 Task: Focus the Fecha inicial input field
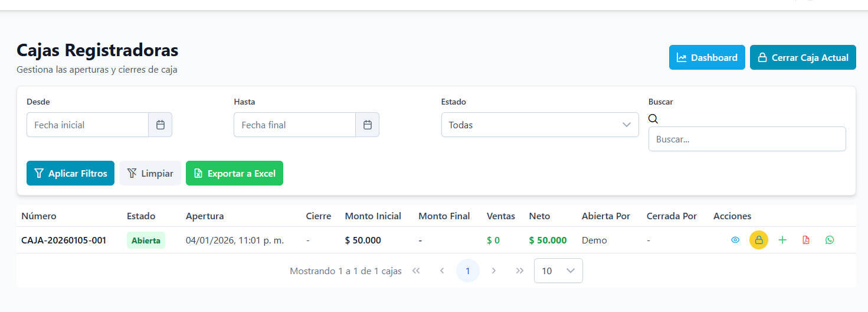87,125
